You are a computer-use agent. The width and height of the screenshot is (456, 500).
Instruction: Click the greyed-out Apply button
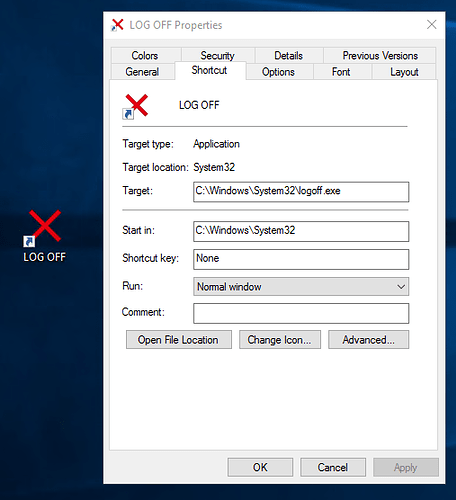(x=406, y=467)
